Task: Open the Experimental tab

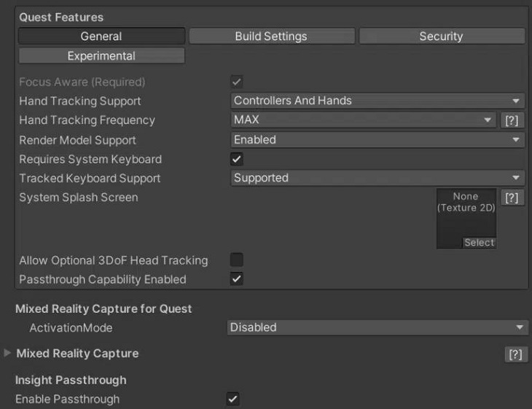Action: coord(101,56)
